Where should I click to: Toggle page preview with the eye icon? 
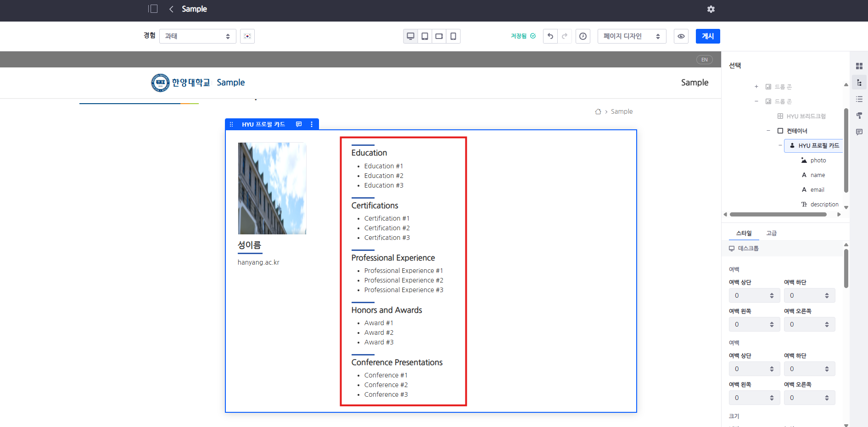point(681,36)
